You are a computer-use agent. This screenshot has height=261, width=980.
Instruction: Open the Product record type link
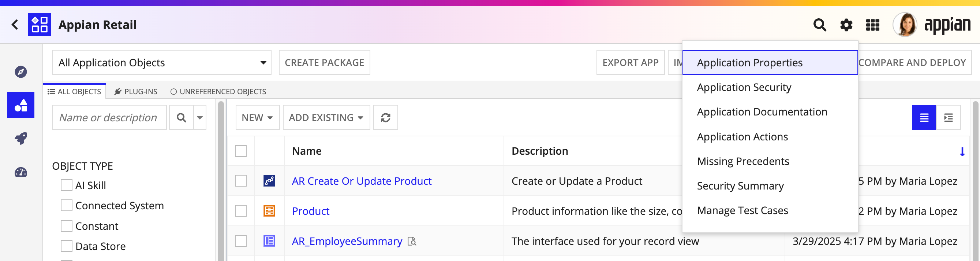[310, 211]
